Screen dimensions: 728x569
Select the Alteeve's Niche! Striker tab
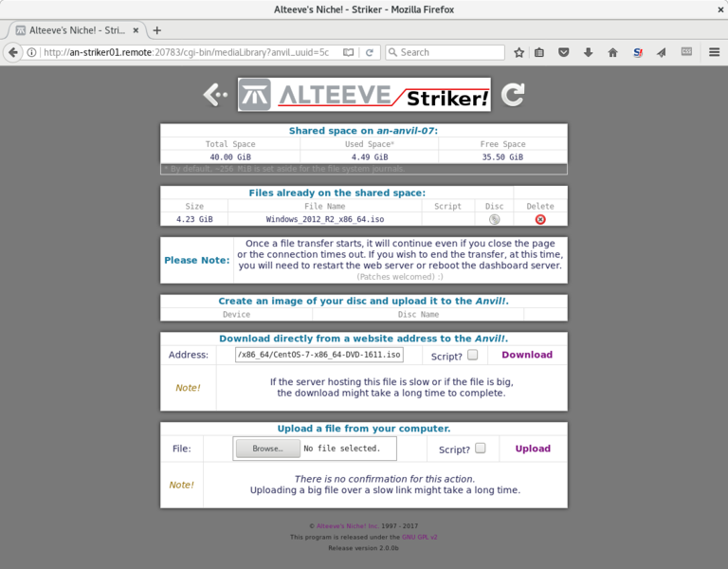pyautogui.click(x=74, y=30)
